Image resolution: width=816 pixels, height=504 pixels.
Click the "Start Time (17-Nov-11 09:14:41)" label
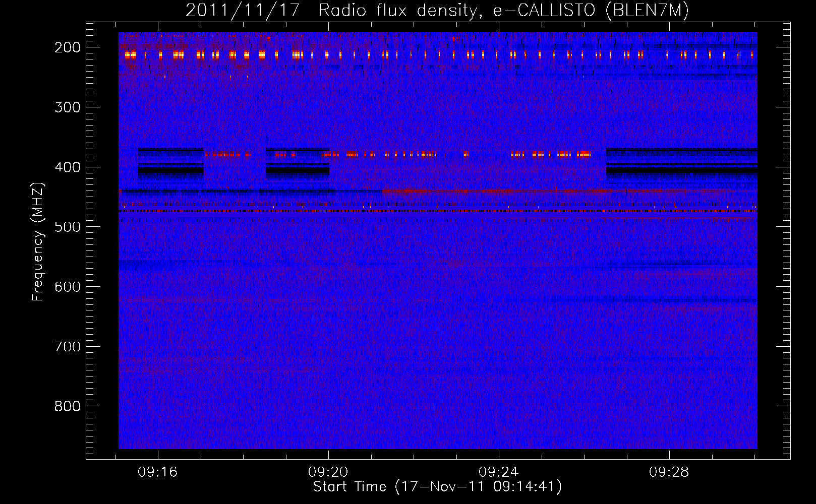(437, 487)
